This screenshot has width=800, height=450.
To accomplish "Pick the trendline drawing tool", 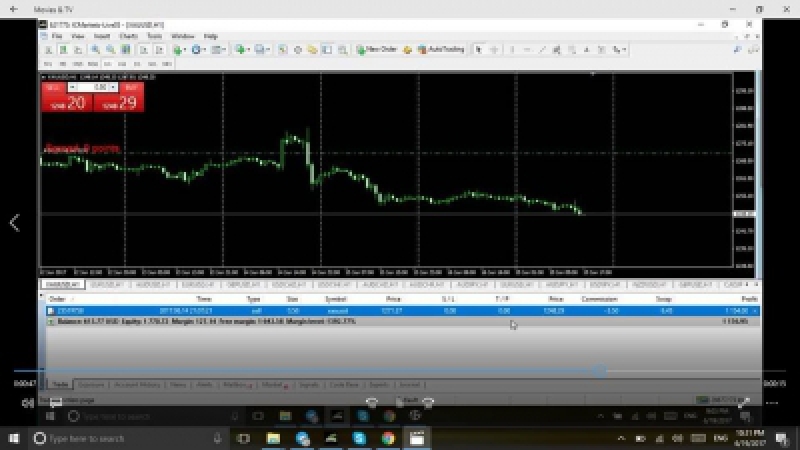I will tap(542, 50).
